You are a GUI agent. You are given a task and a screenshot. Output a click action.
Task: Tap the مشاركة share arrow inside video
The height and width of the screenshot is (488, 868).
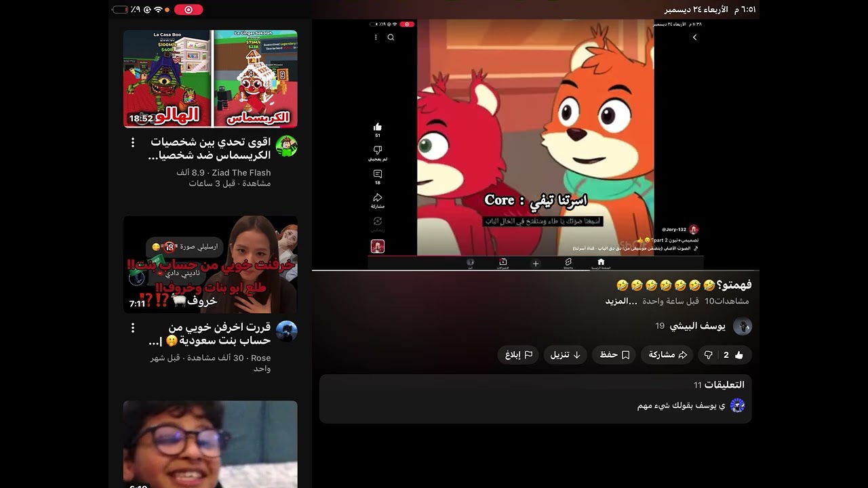click(378, 198)
